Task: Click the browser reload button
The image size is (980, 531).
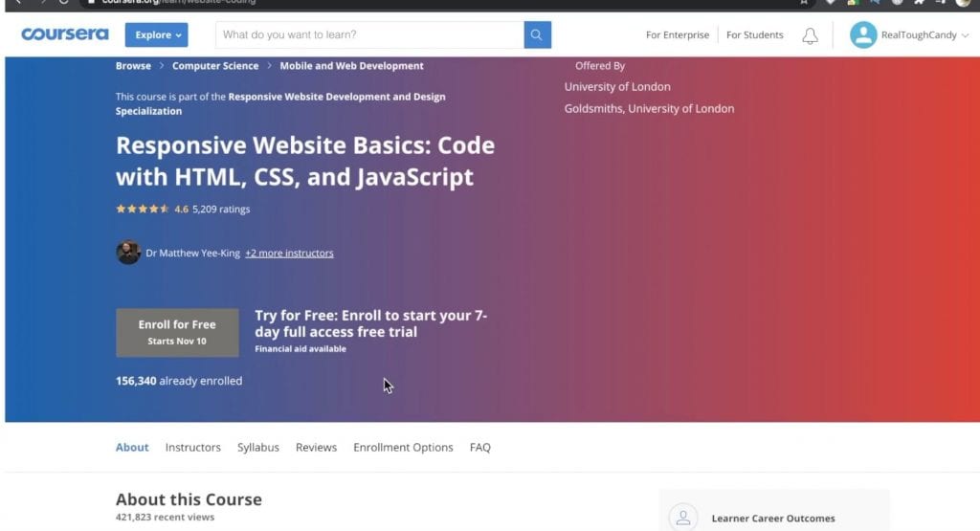Action: tap(64, 2)
